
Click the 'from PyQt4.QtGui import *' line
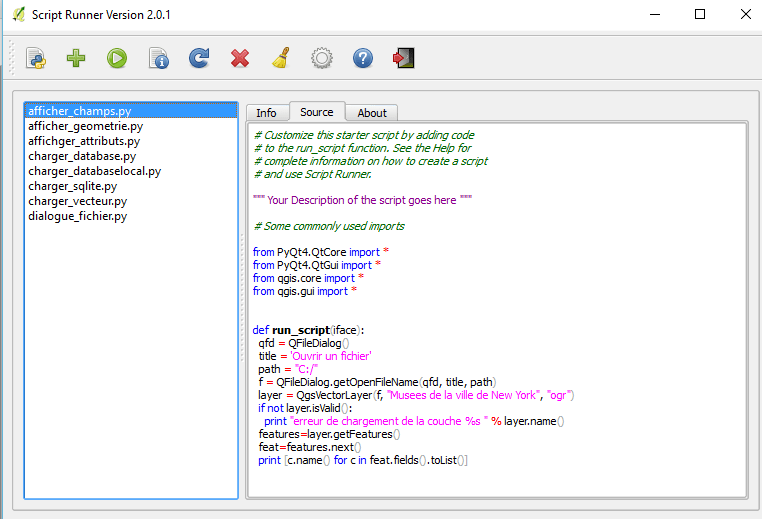tap(317, 265)
